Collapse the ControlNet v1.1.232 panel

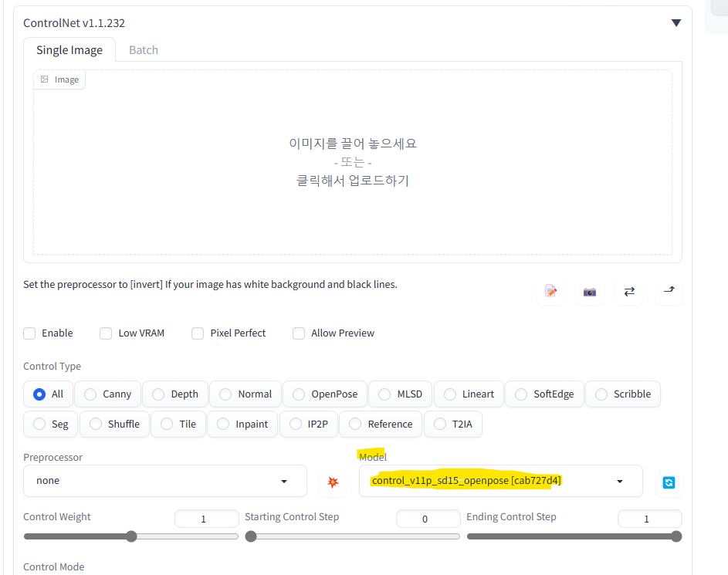point(676,22)
